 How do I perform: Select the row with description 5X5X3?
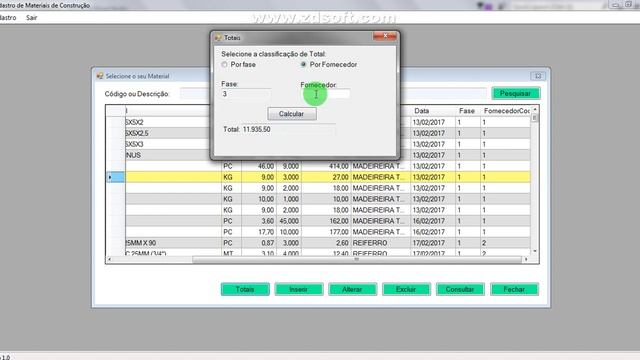[x=318, y=144]
